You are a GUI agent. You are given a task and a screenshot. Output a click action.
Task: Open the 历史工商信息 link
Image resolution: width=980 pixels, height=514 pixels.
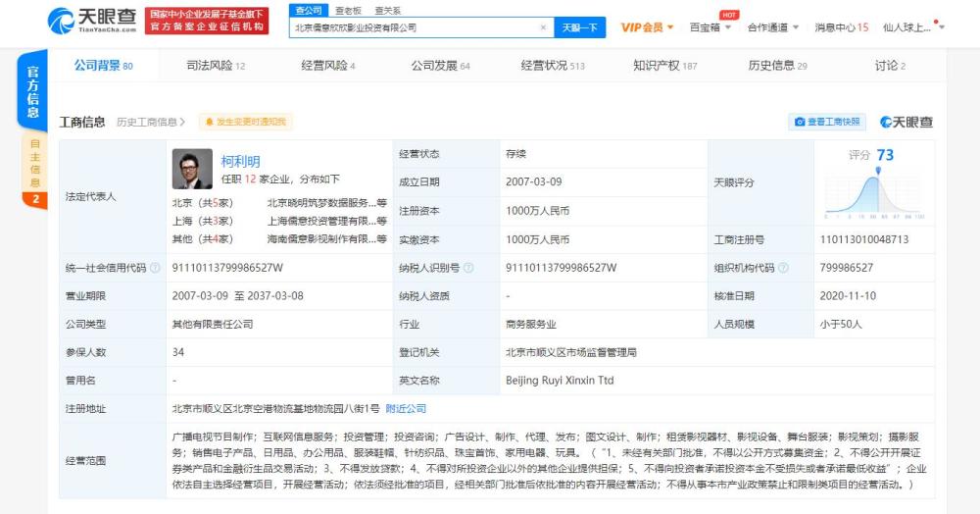point(151,122)
